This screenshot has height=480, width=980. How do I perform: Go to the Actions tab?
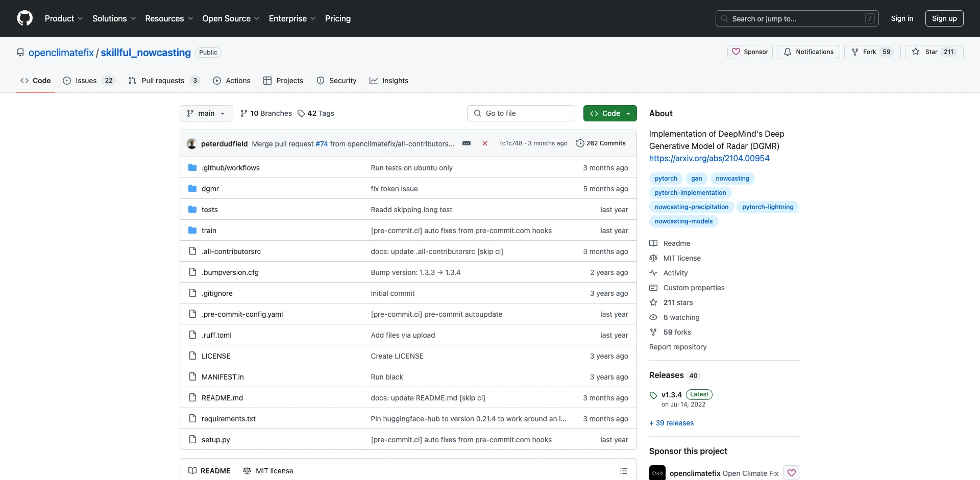coord(232,81)
